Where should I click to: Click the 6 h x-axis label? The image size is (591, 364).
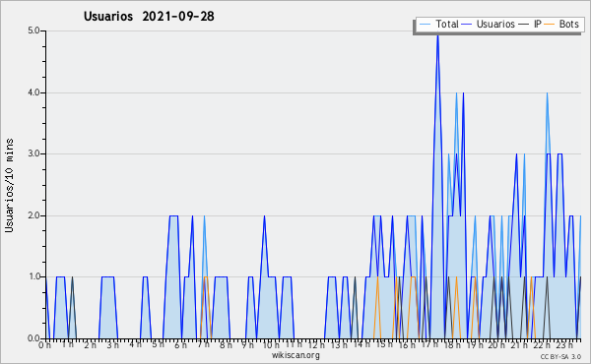pos(180,345)
